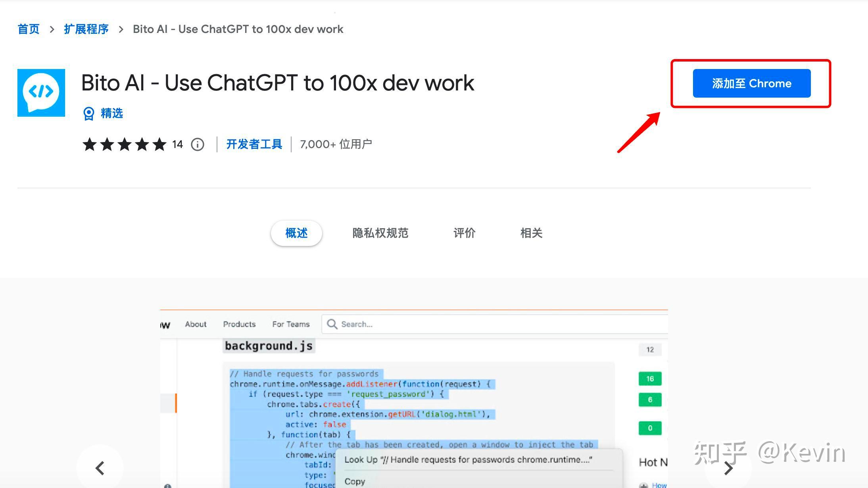Advance to next screenshot using right arrow

point(728,468)
